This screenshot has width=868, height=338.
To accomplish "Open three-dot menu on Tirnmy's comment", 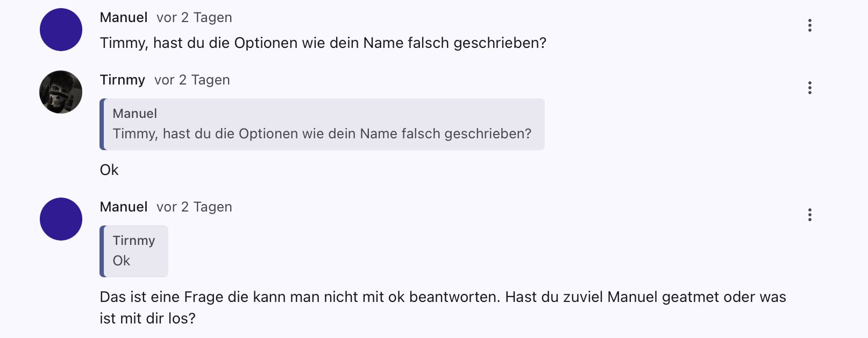I will coord(809,88).
